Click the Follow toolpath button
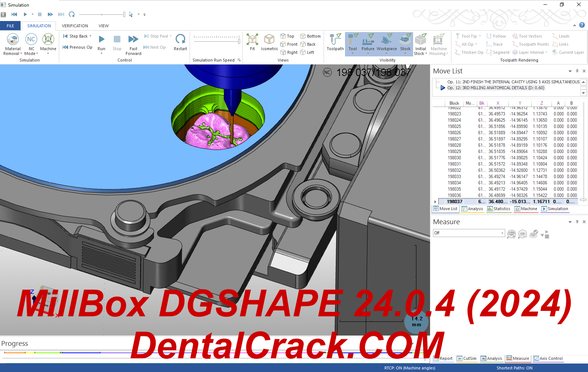The width and height of the screenshot is (588, 372). click(496, 36)
